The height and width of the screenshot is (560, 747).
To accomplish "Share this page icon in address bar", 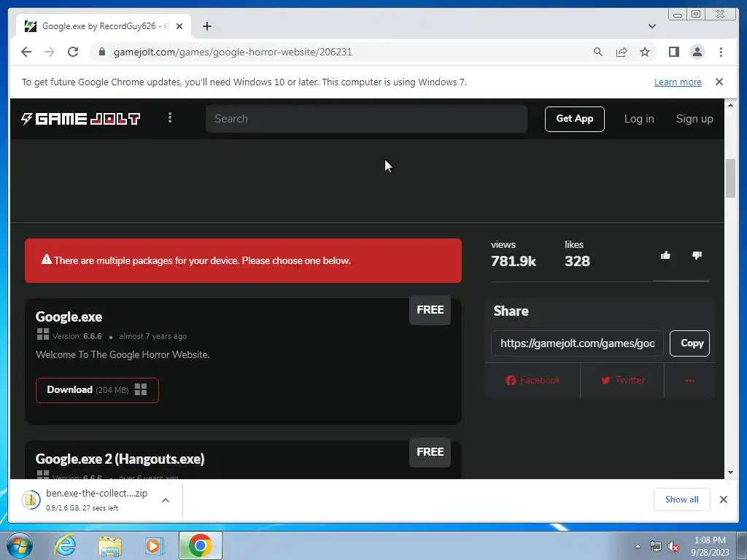I will pyautogui.click(x=622, y=52).
